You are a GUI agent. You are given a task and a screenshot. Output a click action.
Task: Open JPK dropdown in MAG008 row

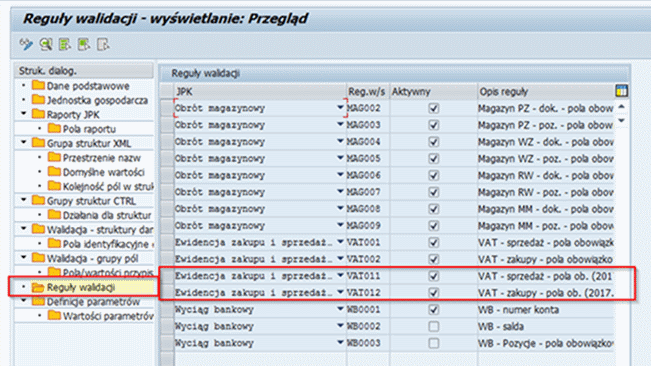click(340, 208)
